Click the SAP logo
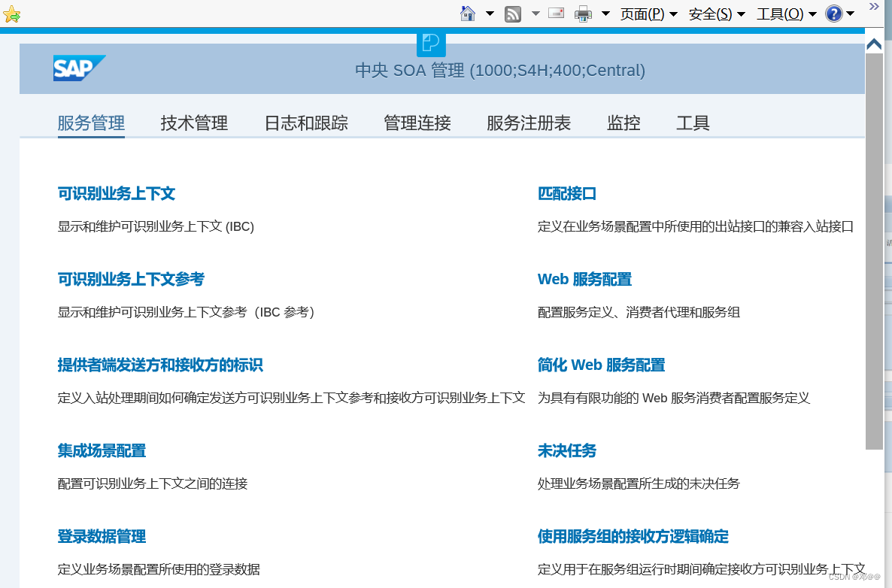 point(79,68)
